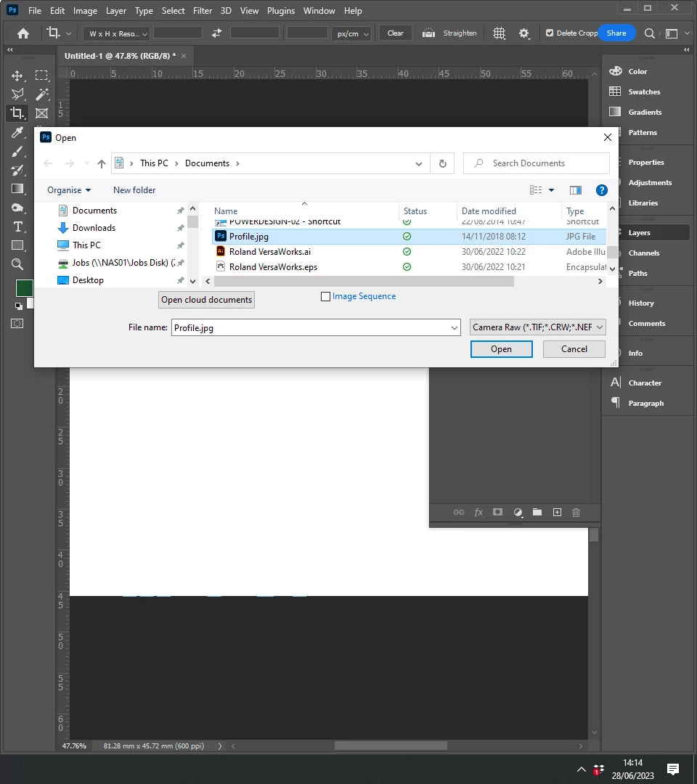Select the Eyedropper tool
The width and height of the screenshot is (697, 784).
[17, 132]
